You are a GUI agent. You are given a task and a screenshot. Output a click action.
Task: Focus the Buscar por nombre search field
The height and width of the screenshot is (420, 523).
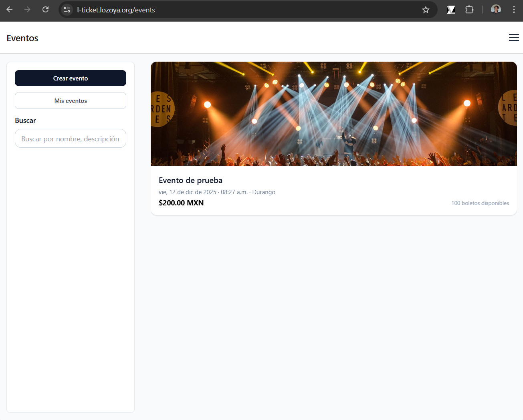pos(71,139)
